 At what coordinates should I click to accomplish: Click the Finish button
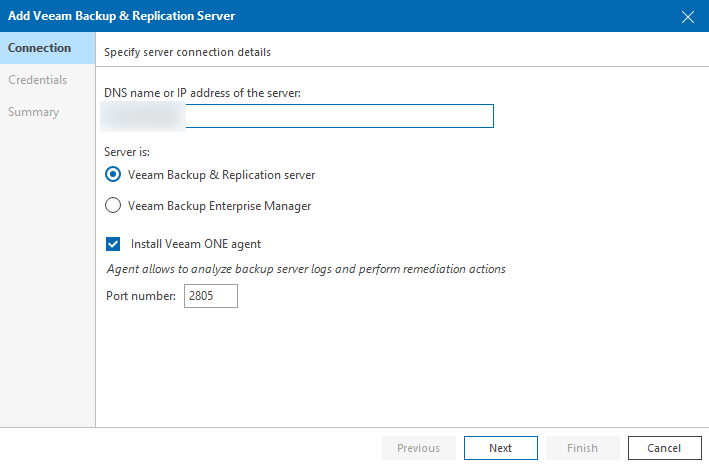tap(582, 448)
